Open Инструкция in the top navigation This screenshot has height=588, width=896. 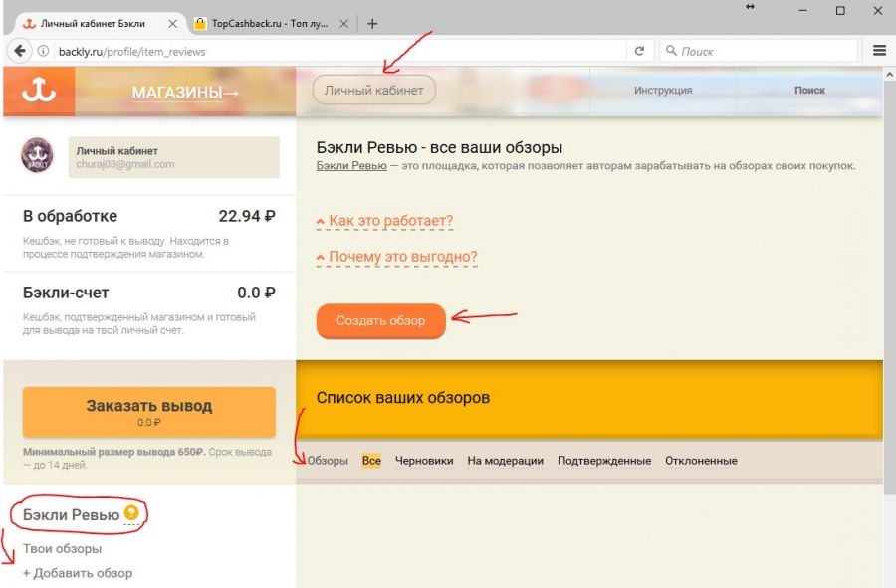(663, 91)
